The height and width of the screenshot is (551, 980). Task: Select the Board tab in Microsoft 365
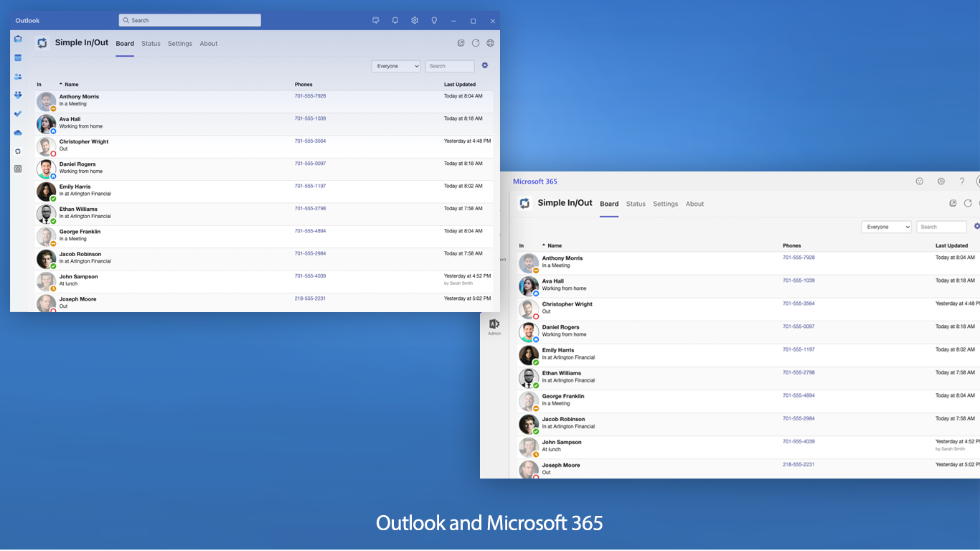609,204
